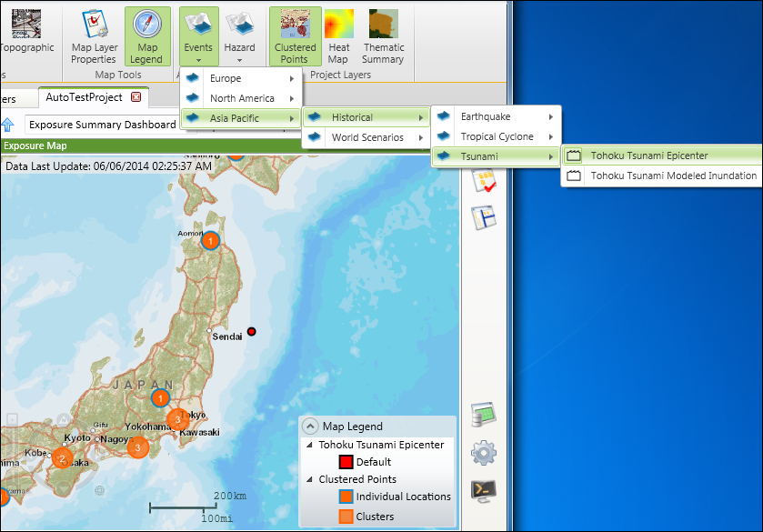Open the Thematic Summary layer
This screenshot has width=763, height=532.
[383, 36]
